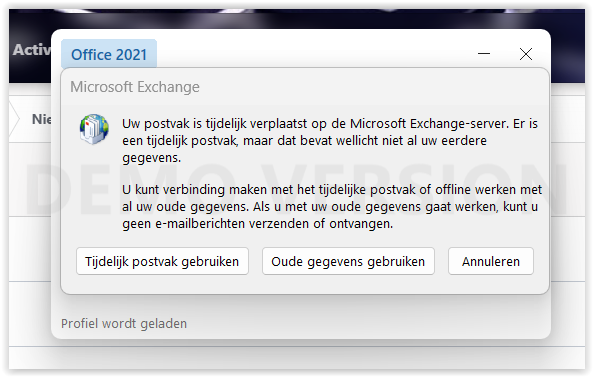
Task: Click the chevron arrow beside the Nie item
Action: coord(14,119)
